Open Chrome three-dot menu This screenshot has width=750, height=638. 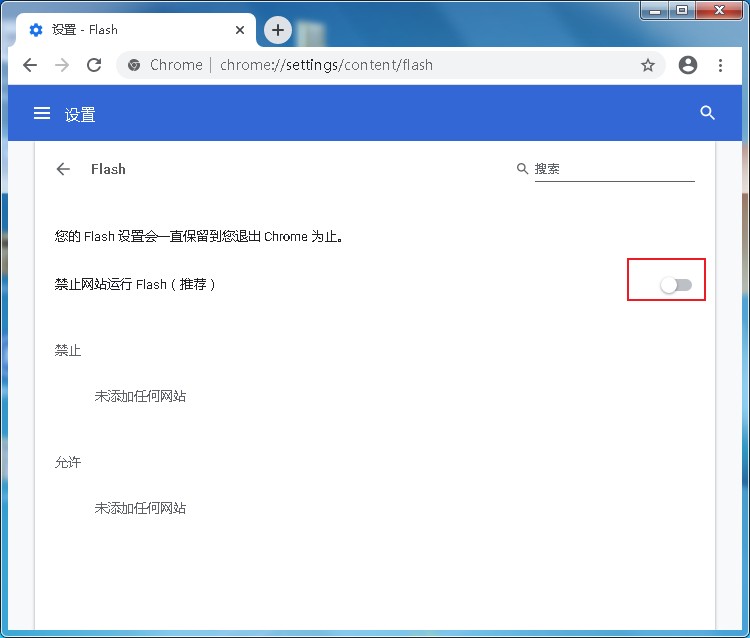[x=720, y=65]
